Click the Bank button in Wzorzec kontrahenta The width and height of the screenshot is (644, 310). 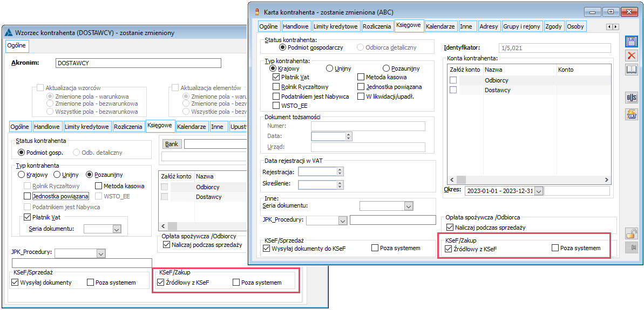point(172,144)
